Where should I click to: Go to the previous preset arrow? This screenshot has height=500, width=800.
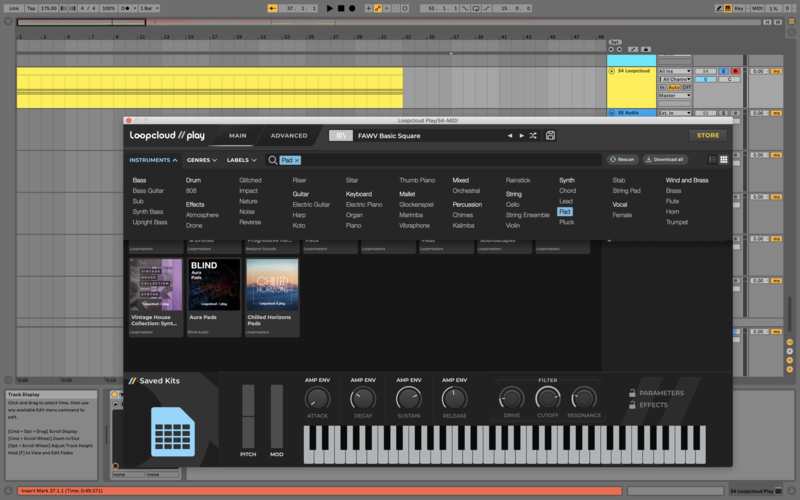click(x=509, y=135)
